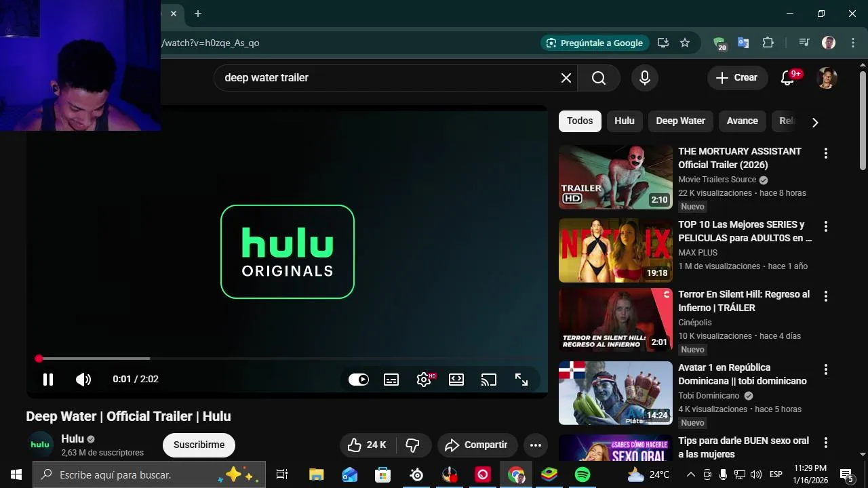Select the Todos filter chip
This screenshot has width=868, height=488.
click(x=580, y=121)
